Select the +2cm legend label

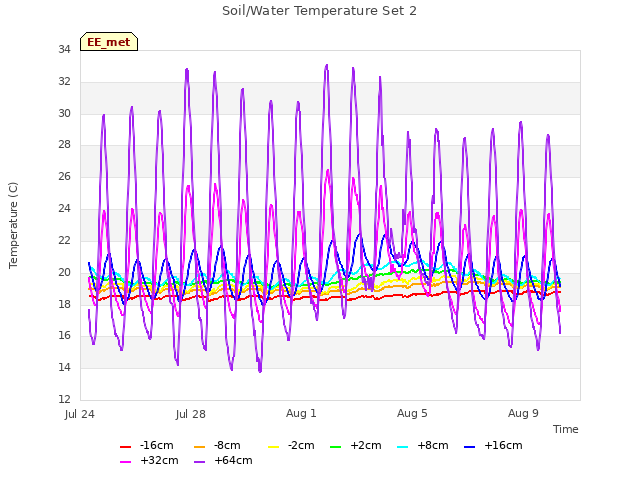tap(366, 445)
